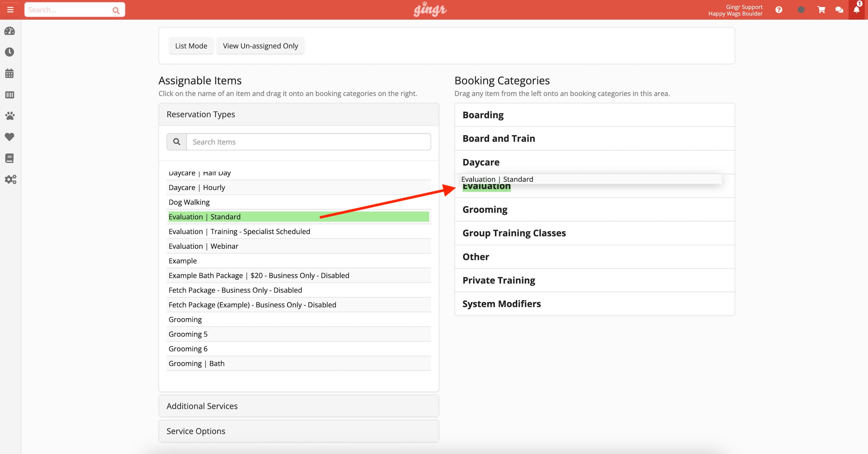The height and width of the screenshot is (454, 868).
Task: Open the settings gears icon in sidebar
Action: [x=10, y=179]
